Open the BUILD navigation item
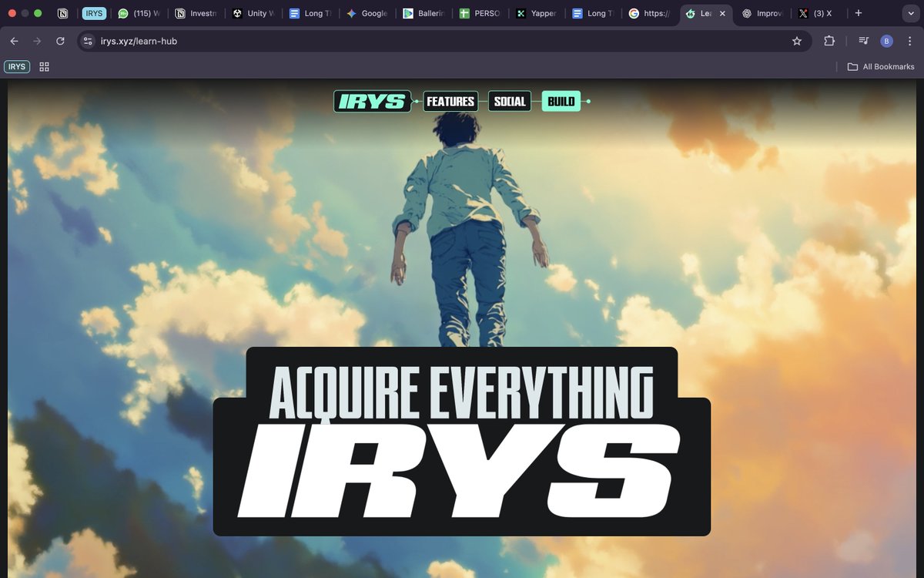Screen dimensions: 924x578 (x=561, y=101)
